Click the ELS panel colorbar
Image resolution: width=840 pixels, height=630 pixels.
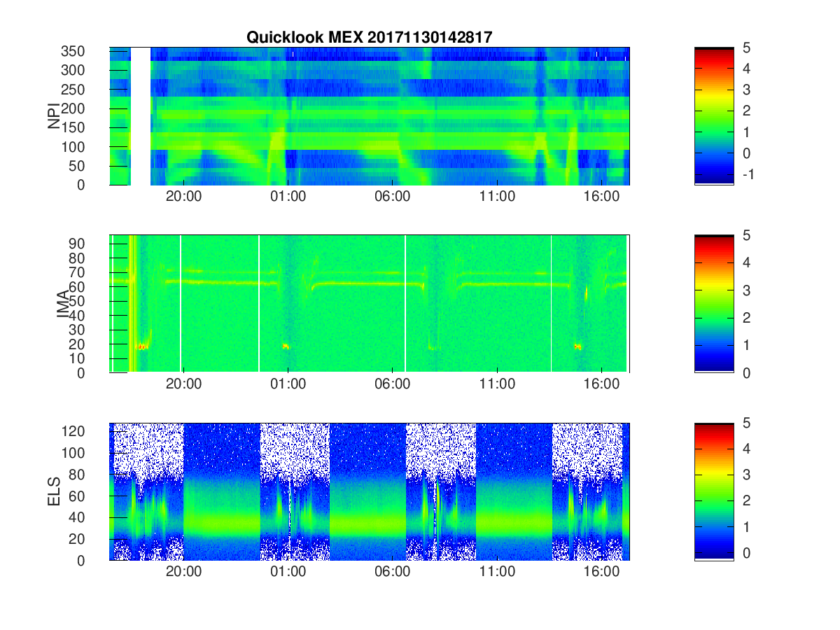(x=714, y=491)
